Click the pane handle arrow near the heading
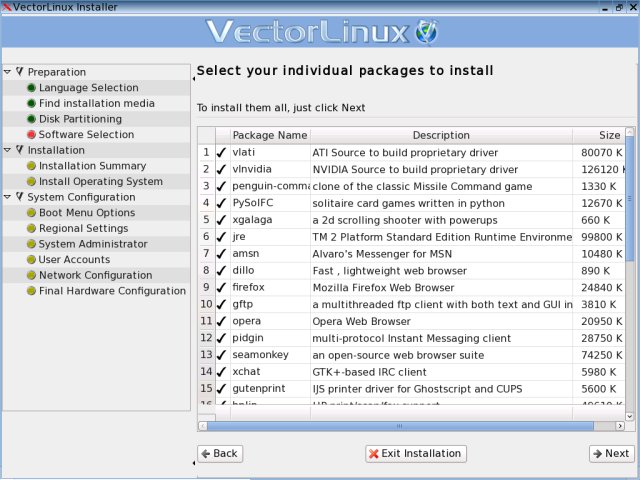This screenshot has width=640, height=480. tap(194, 78)
